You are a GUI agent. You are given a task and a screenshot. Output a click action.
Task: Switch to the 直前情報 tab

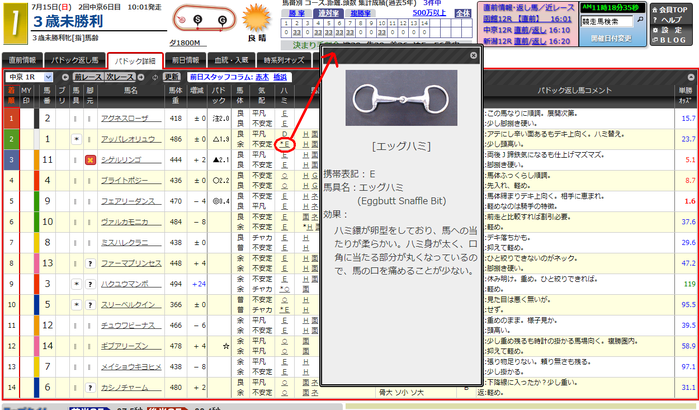22,60
